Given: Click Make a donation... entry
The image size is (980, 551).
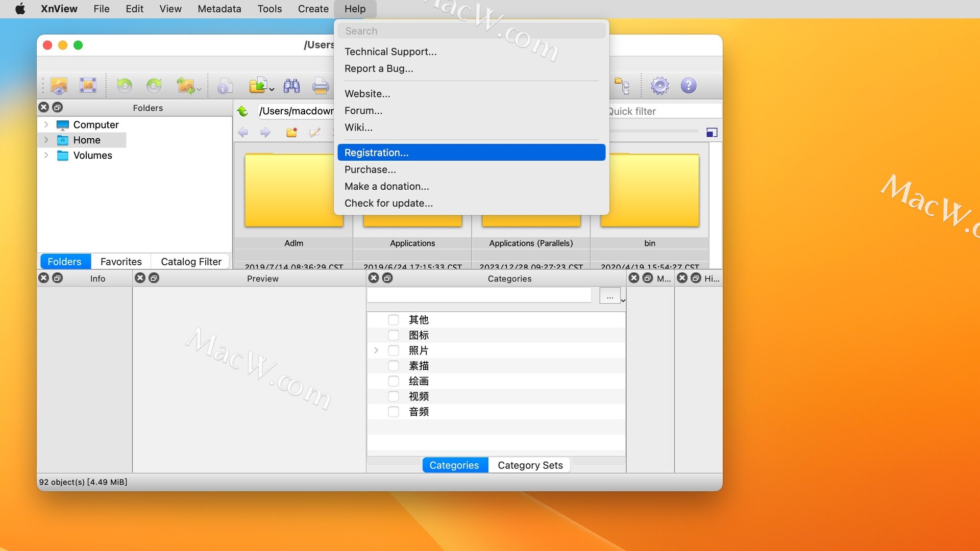Looking at the screenshot, I should 471,186.
